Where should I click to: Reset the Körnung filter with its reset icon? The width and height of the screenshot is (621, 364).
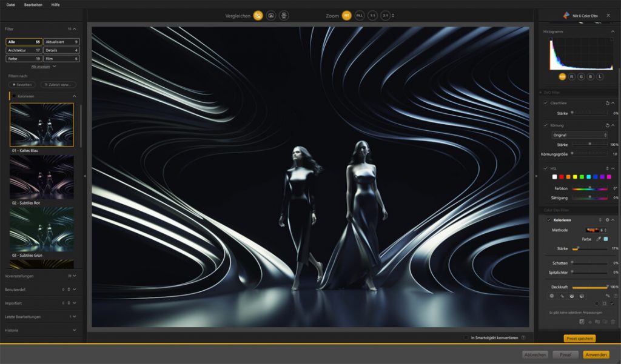click(608, 125)
